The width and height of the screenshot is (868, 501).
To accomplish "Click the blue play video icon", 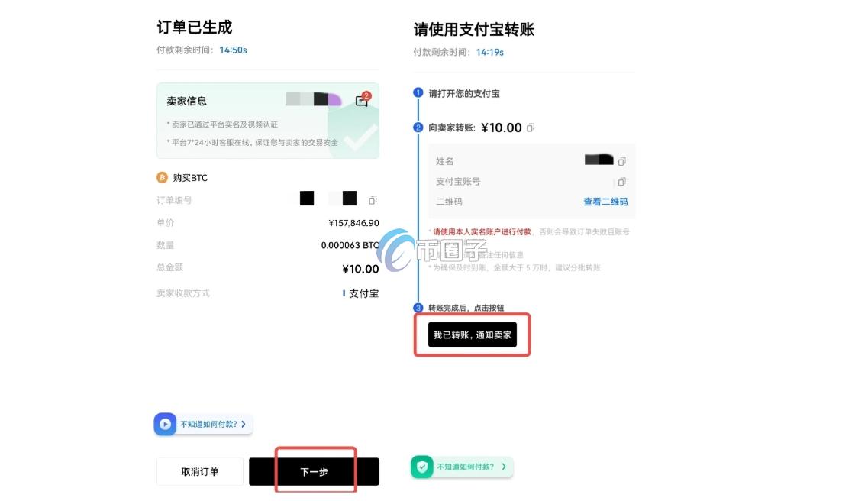I will click(x=165, y=423).
